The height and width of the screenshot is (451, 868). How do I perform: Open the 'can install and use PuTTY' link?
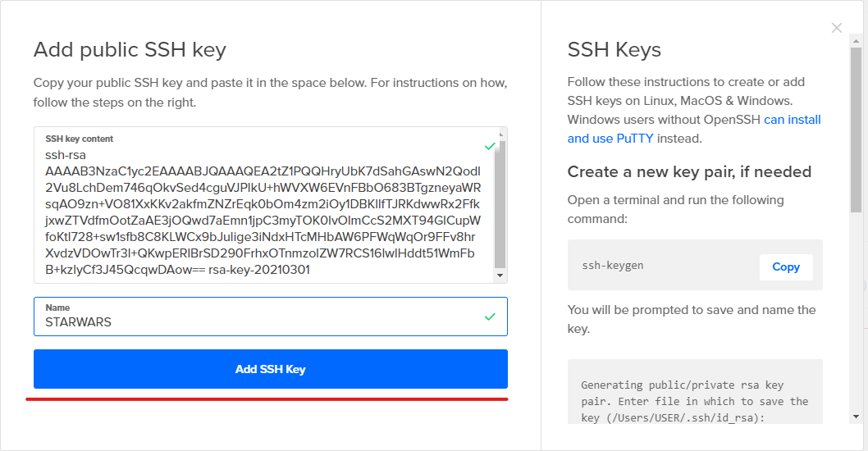coord(693,129)
